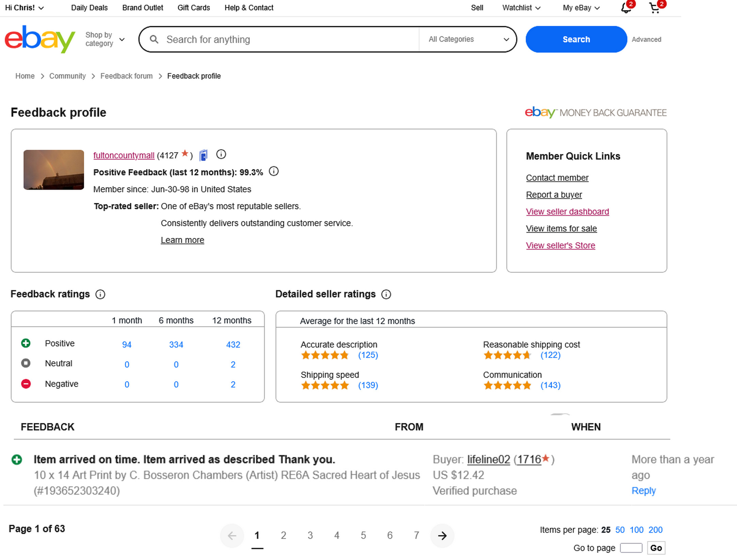737x560 pixels.
Task: Expand the Watchlist dropdown
Action: pos(521,8)
